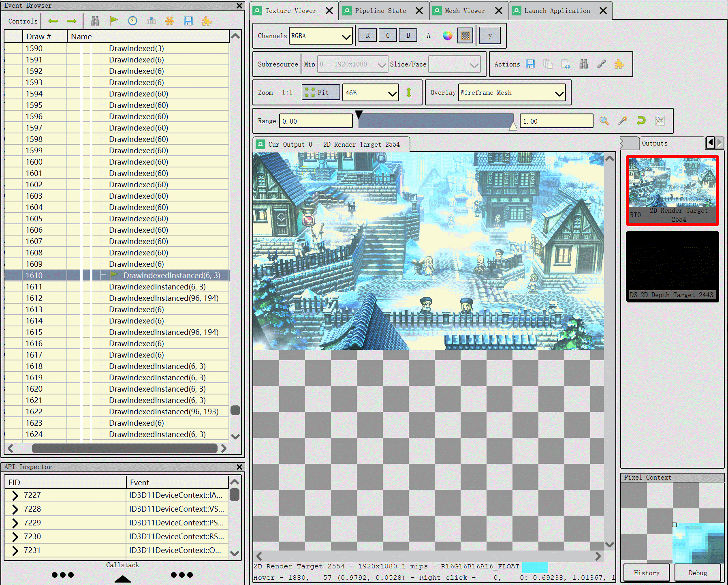Switch to the Pipeline State tab
The image size is (728, 585).
[380, 11]
